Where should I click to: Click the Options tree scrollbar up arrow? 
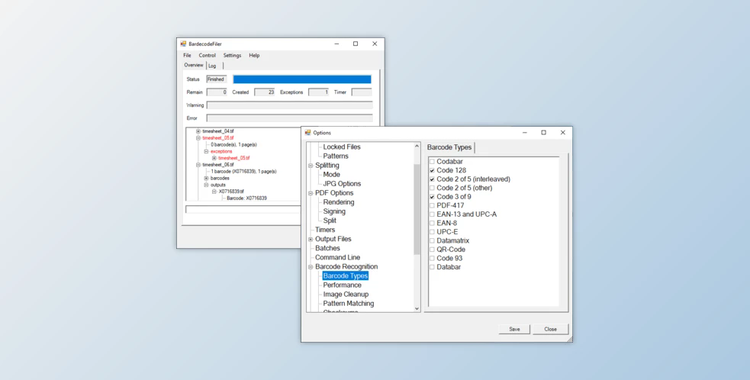point(417,146)
